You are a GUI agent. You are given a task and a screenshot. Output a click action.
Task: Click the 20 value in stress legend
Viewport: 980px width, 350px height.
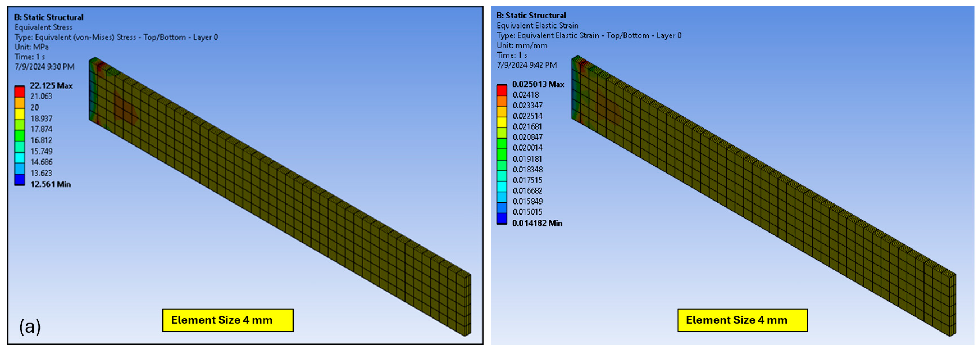point(35,107)
